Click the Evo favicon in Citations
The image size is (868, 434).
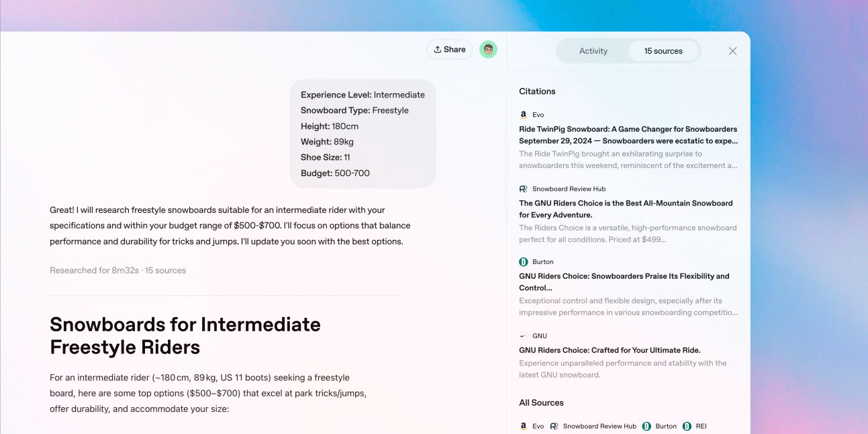click(x=524, y=115)
